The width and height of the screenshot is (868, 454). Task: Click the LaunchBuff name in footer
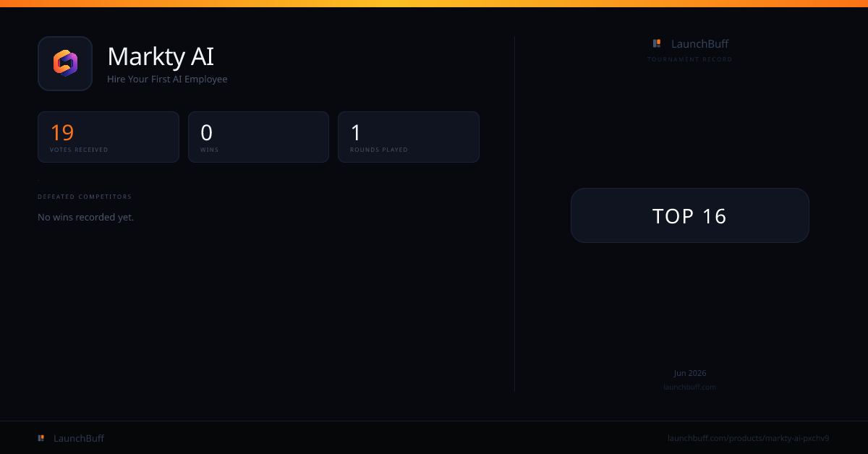click(x=79, y=438)
